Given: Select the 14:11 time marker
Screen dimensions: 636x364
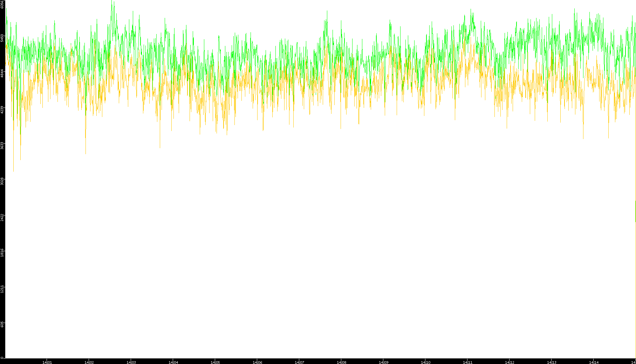Looking at the screenshot, I should point(467,362).
